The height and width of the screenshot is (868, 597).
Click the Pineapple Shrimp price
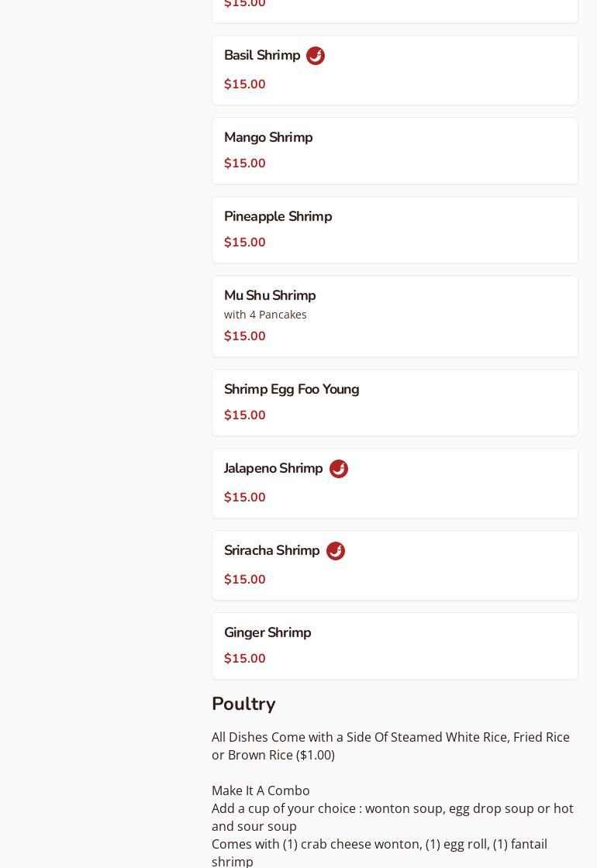click(x=245, y=243)
